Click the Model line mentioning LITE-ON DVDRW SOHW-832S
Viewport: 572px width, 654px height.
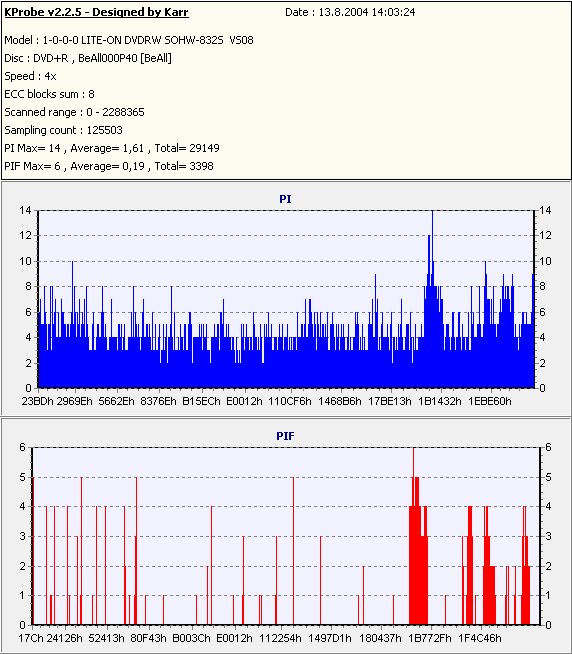[x=129, y=40]
